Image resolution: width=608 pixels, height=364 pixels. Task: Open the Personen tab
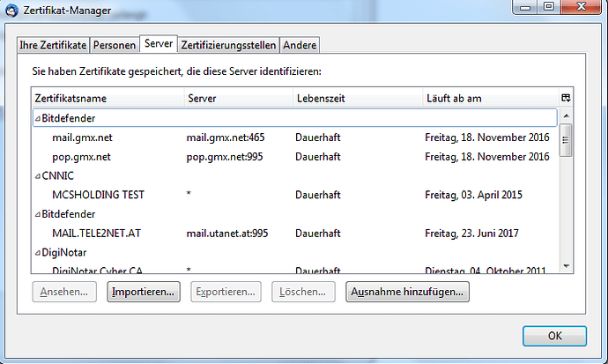115,45
